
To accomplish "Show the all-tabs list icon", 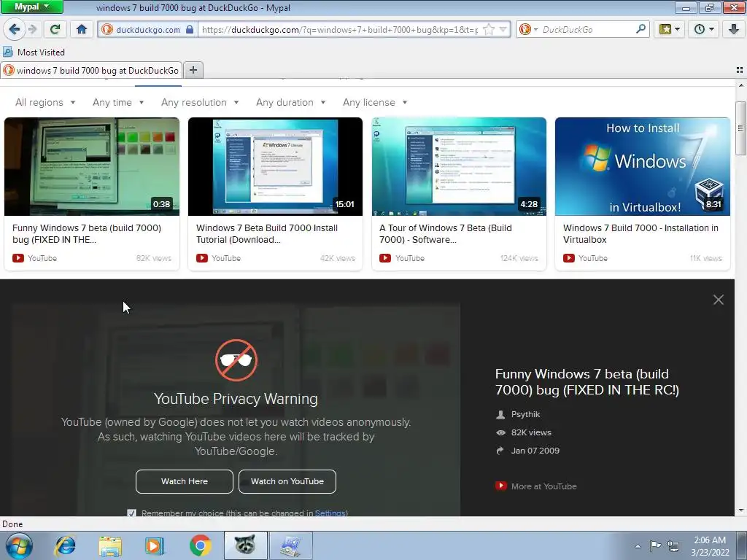I will pyautogui.click(x=740, y=70).
